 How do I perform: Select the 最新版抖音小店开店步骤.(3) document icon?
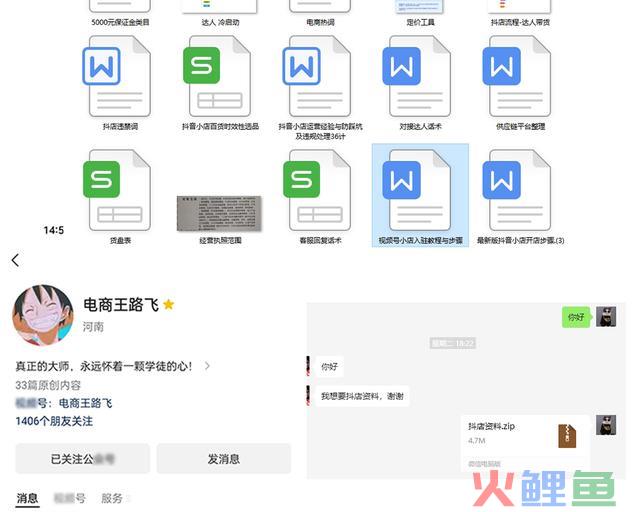click(x=517, y=190)
